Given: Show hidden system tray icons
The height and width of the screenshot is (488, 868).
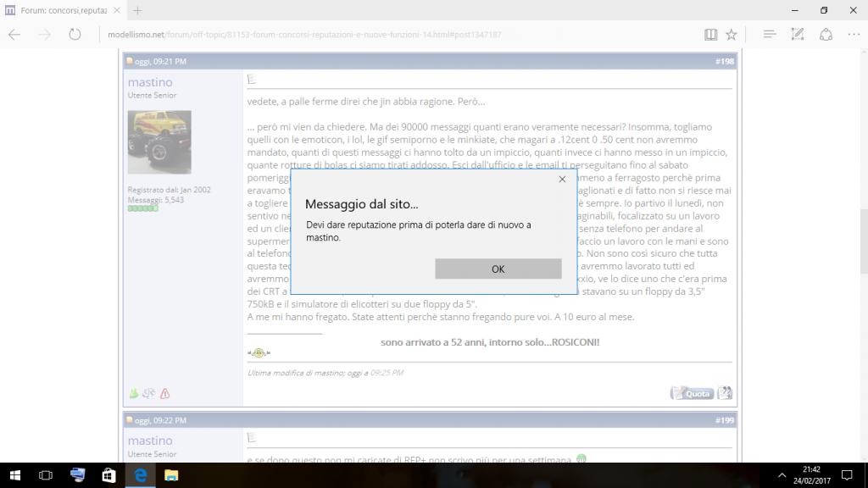Looking at the screenshot, I should [781, 475].
